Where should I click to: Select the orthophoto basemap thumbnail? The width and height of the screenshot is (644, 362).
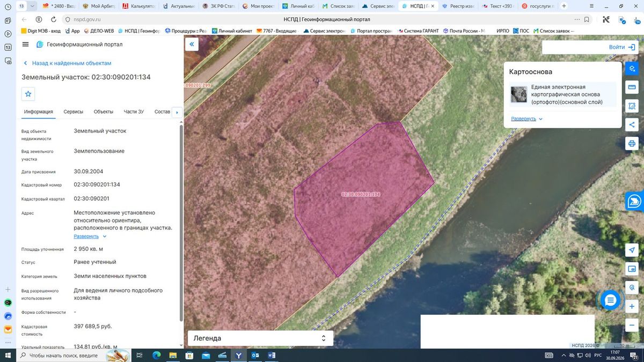[x=519, y=94]
